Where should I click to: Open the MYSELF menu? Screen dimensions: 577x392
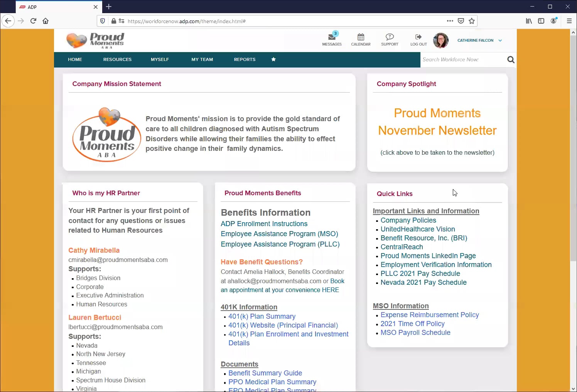[160, 59]
